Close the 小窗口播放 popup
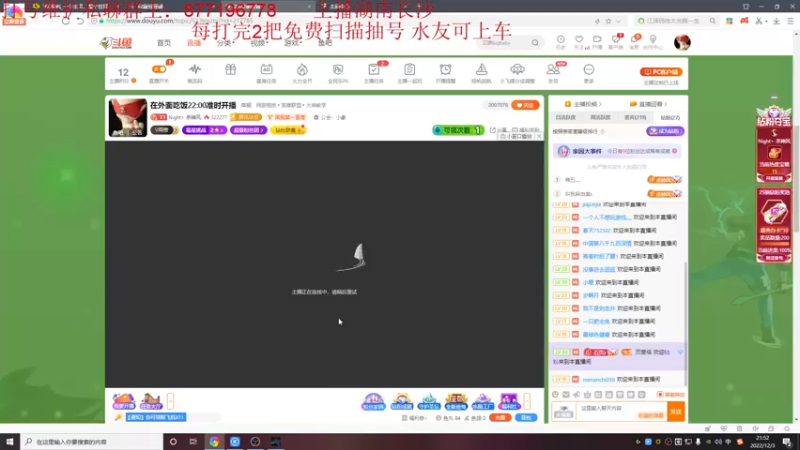Viewport: 800px width, 450px height. click(539, 137)
